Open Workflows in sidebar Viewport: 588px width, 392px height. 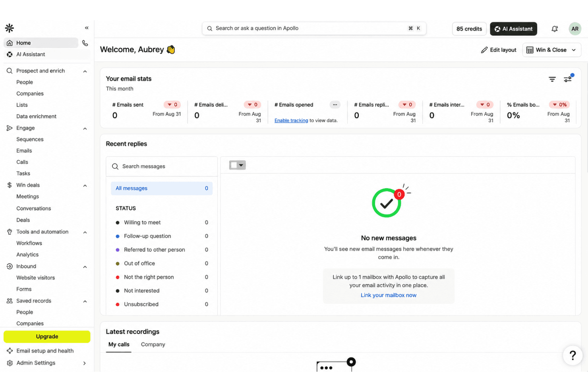[29, 243]
